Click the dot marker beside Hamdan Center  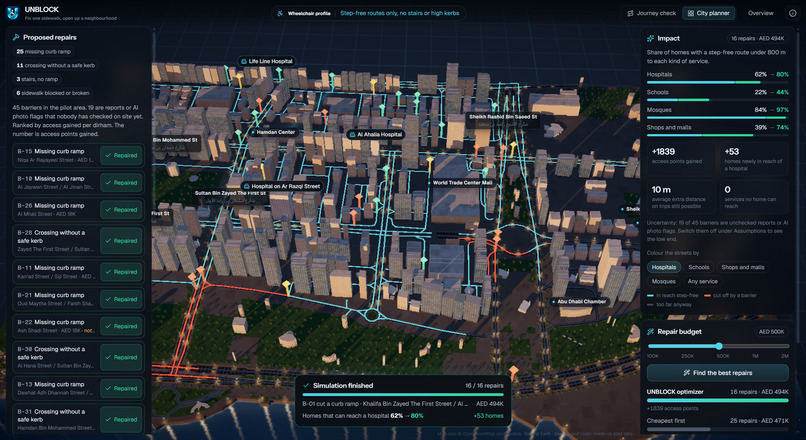click(x=253, y=133)
